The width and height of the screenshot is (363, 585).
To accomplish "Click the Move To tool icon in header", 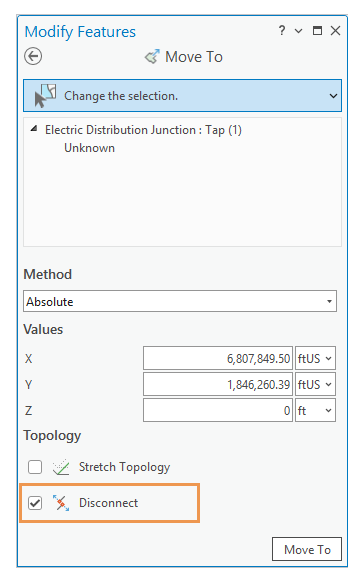I will tap(152, 57).
